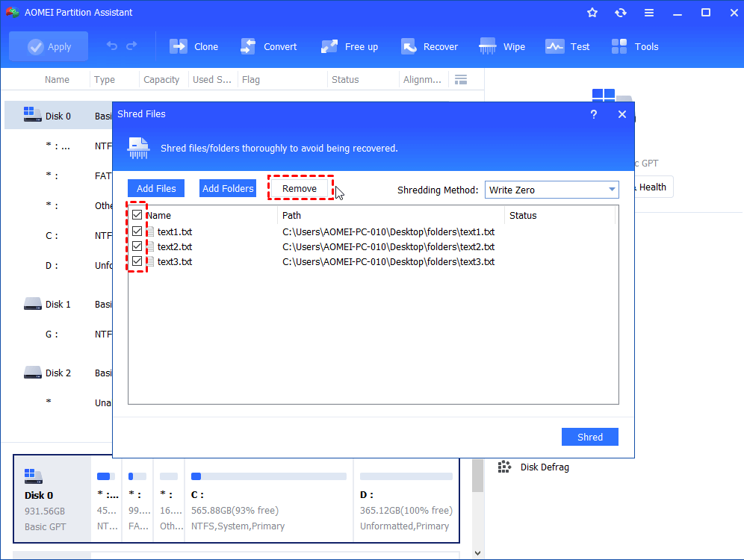744x560 pixels.
Task: Uncheck the text2.txt checkbox
Action: point(137,246)
